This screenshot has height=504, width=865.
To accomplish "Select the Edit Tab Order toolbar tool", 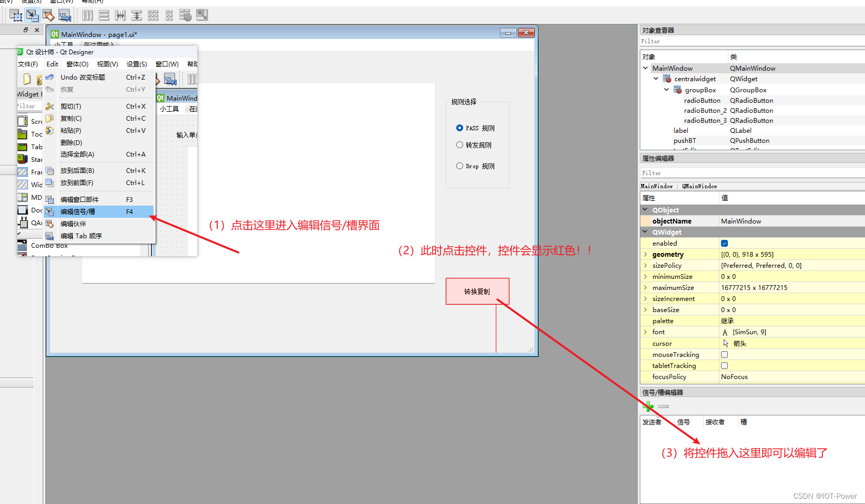I will 64,15.
